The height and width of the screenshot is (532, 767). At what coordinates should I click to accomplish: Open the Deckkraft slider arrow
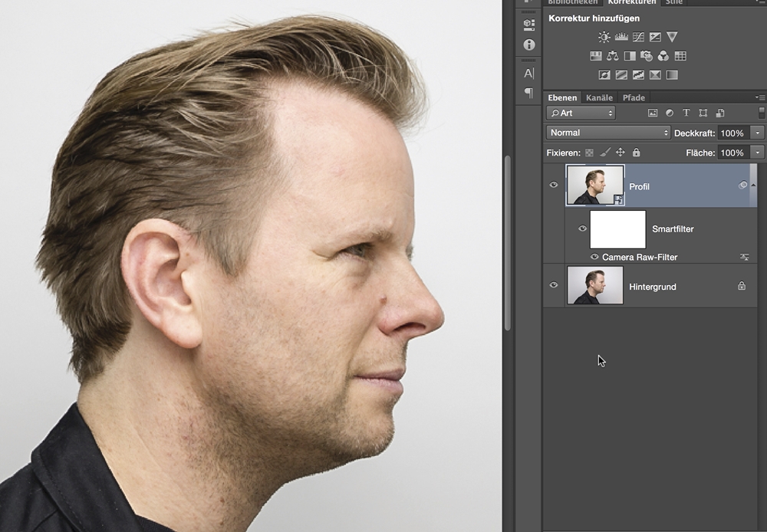pyautogui.click(x=758, y=133)
